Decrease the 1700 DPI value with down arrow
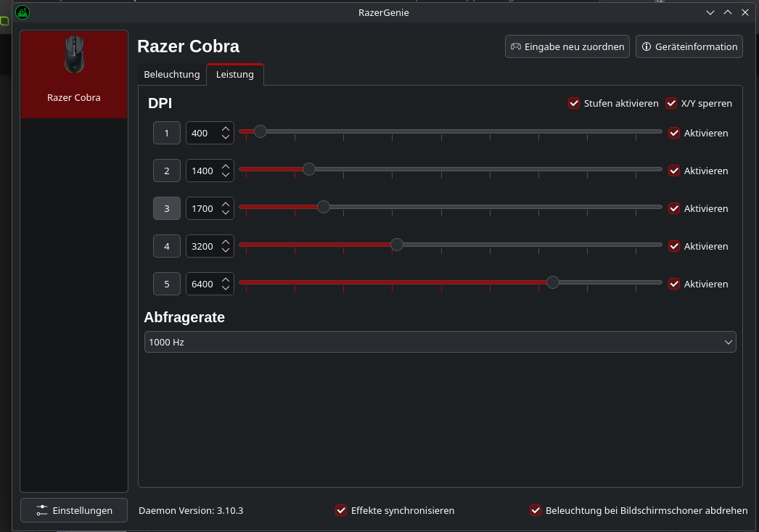Image resolution: width=759 pixels, height=532 pixels. tap(226, 213)
